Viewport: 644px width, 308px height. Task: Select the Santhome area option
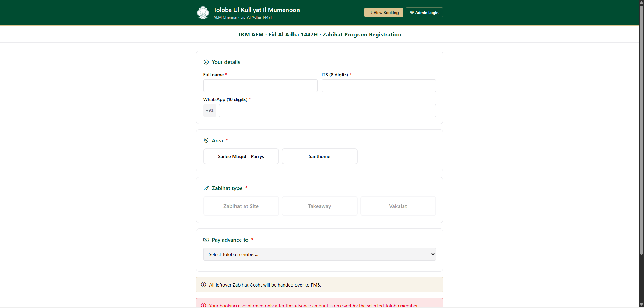click(320, 156)
